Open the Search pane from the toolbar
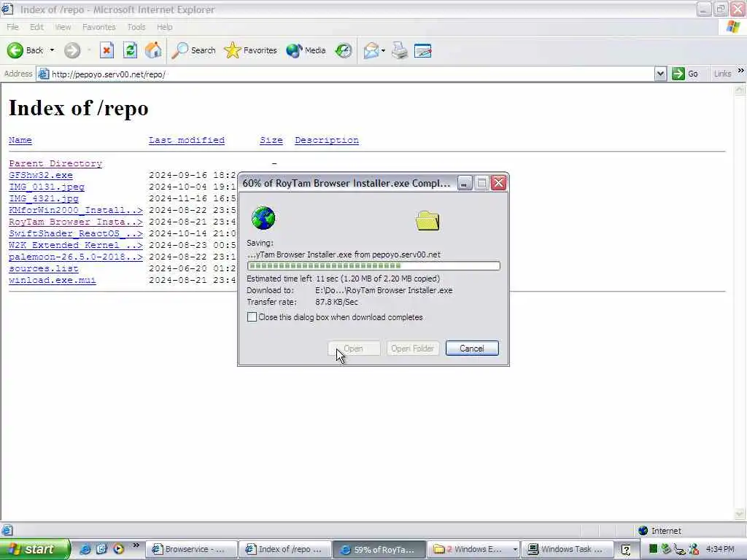The height and width of the screenshot is (560, 747). click(x=193, y=50)
